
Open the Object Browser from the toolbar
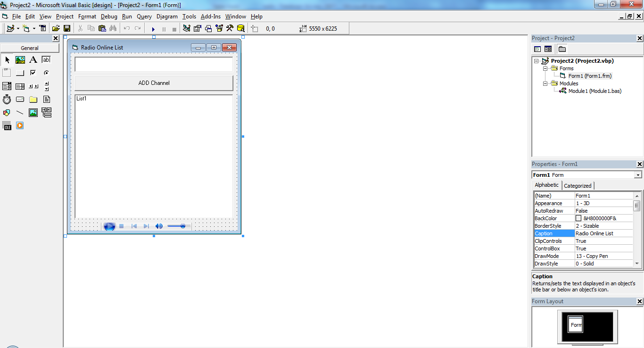coord(219,29)
